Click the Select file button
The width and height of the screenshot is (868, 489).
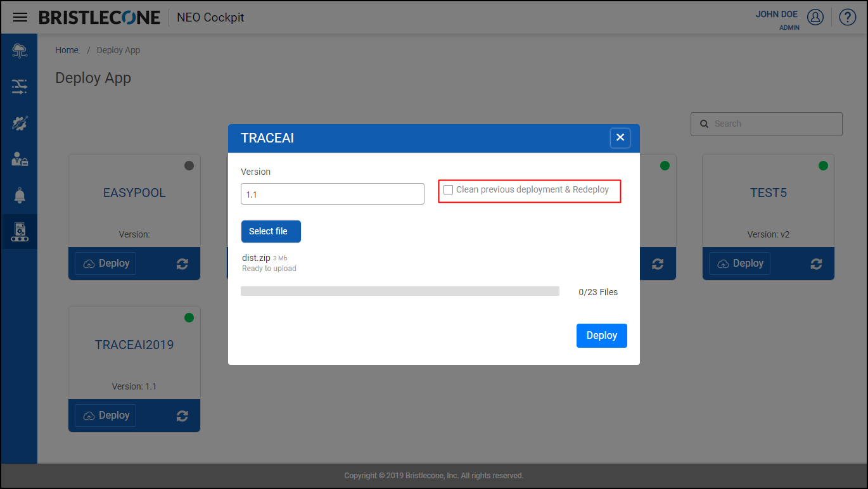[271, 232]
